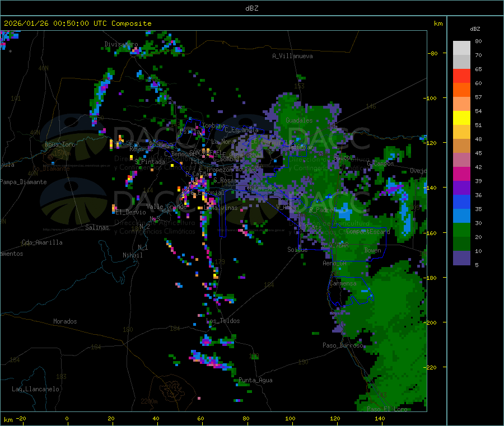Click the Morados map label
This screenshot has width=504, height=426.
tap(65, 321)
